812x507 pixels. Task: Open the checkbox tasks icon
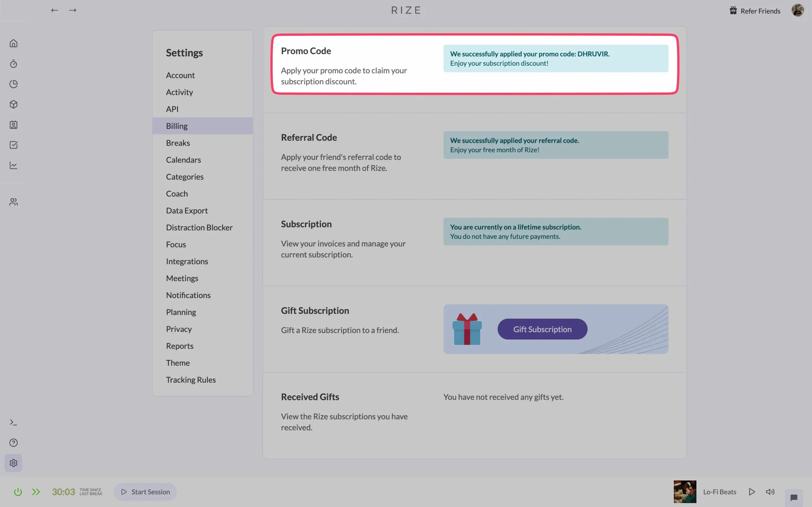tap(13, 145)
